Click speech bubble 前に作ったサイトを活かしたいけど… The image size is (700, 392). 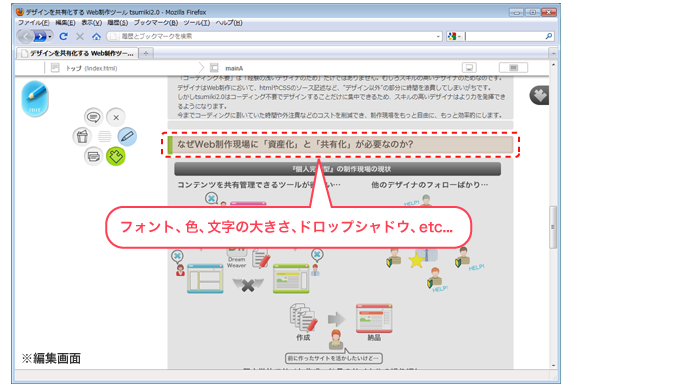pyautogui.click(x=333, y=358)
